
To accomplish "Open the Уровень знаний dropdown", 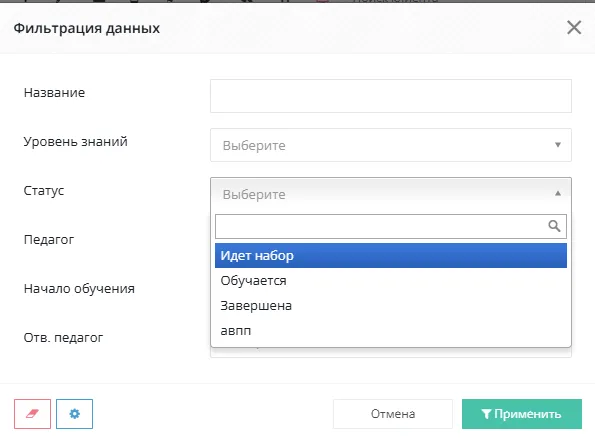I will [x=391, y=145].
